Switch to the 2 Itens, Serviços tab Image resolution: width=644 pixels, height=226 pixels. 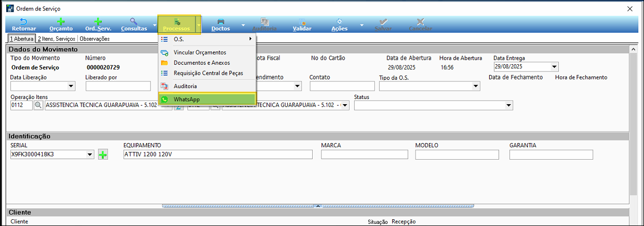(x=57, y=38)
